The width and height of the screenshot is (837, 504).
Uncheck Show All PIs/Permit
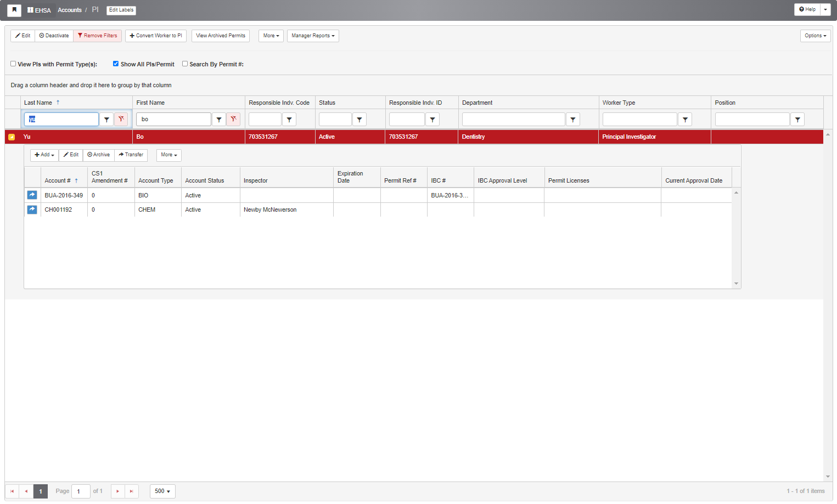(x=116, y=64)
